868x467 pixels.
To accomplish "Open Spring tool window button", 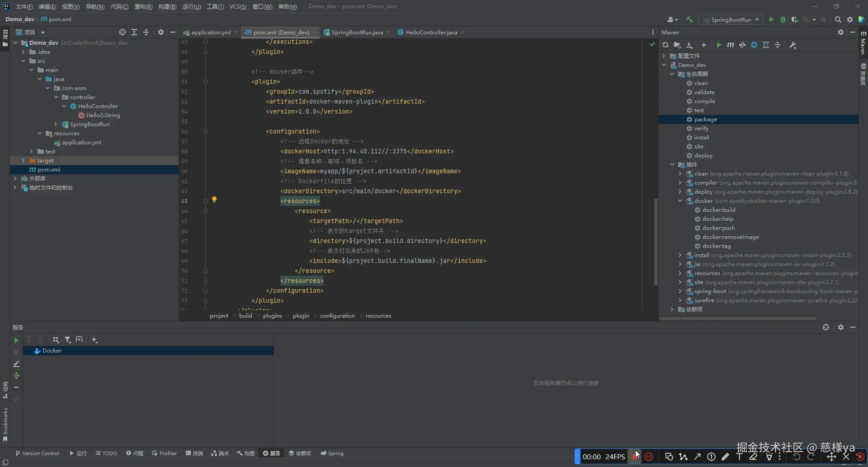I will coord(332,453).
